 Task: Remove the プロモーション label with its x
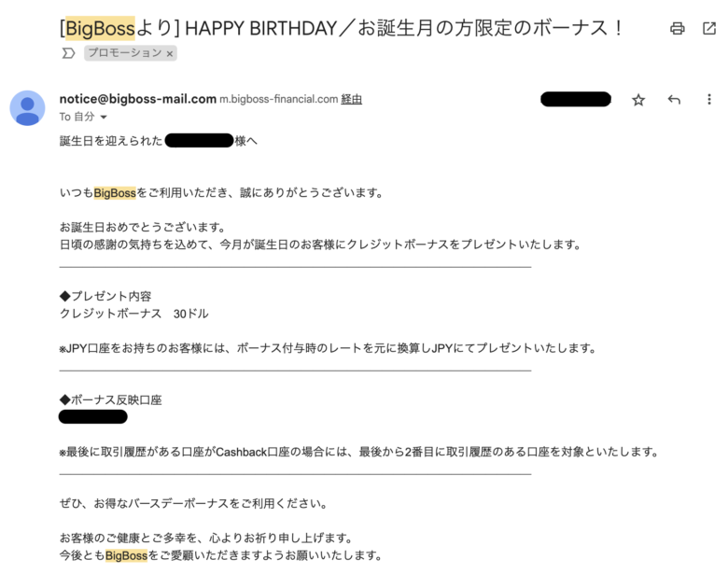click(x=170, y=54)
